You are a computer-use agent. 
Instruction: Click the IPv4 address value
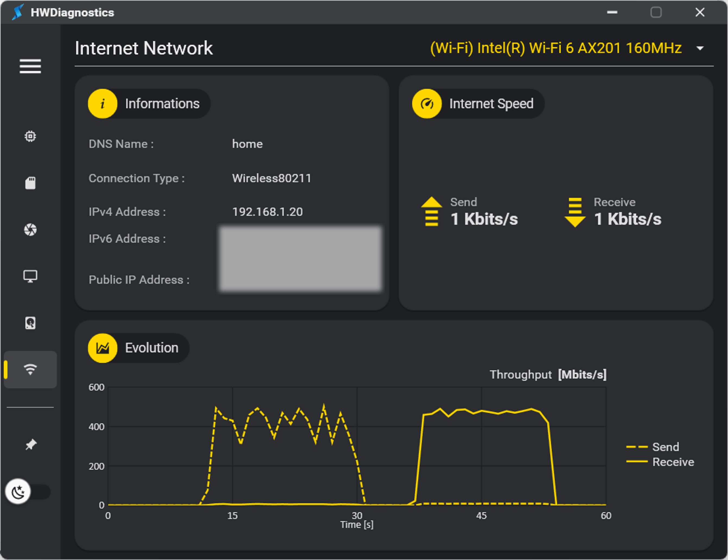click(x=267, y=212)
